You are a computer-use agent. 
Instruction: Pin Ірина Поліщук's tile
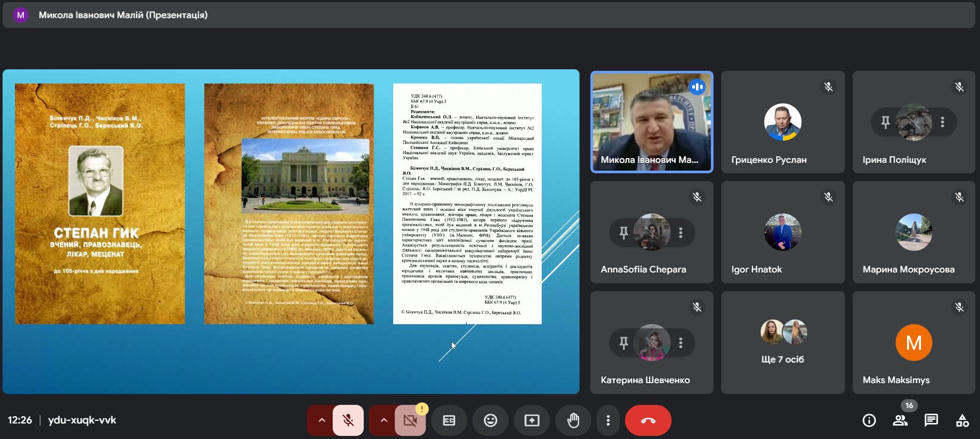coord(885,122)
